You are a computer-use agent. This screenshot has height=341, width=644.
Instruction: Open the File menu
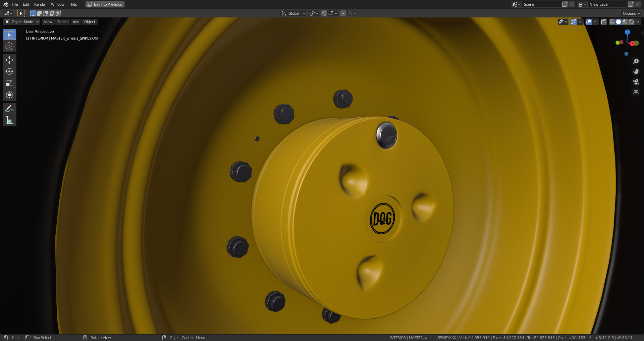point(15,4)
